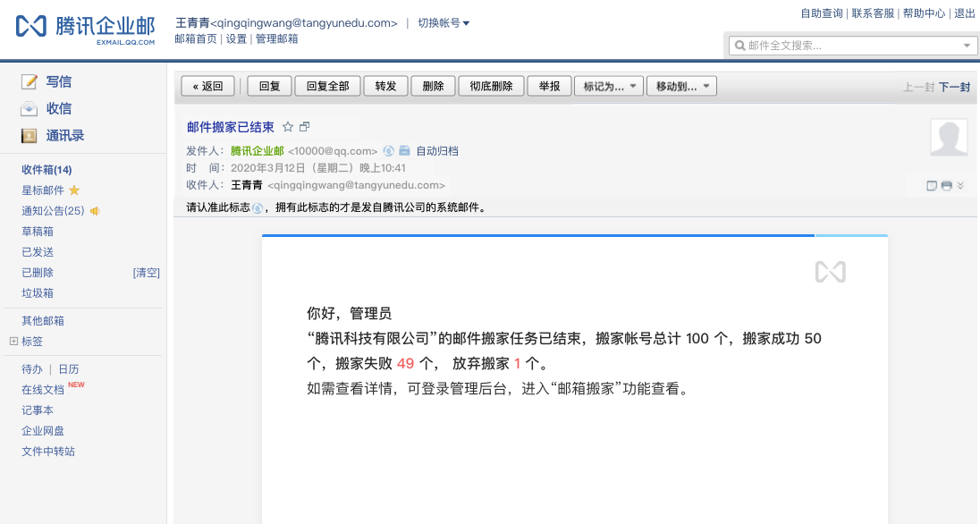Open the email in a new window
The width and height of the screenshot is (980, 524).
pyautogui.click(x=304, y=127)
